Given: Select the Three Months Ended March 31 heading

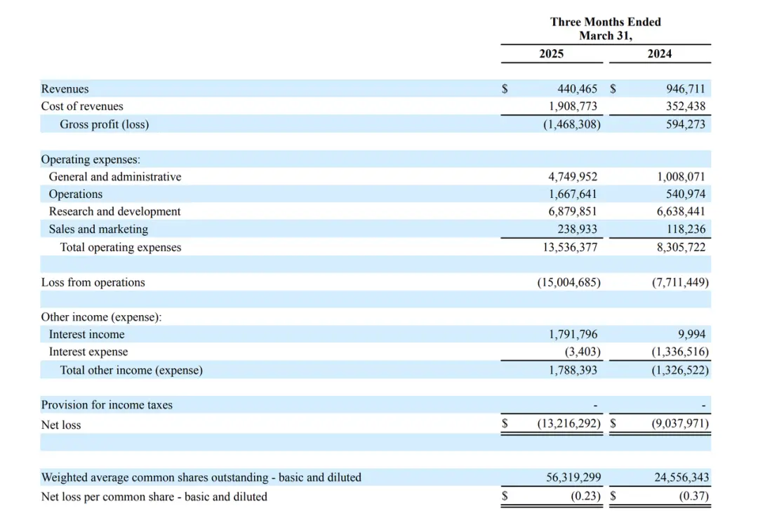Looking at the screenshot, I should (x=605, y=29).
